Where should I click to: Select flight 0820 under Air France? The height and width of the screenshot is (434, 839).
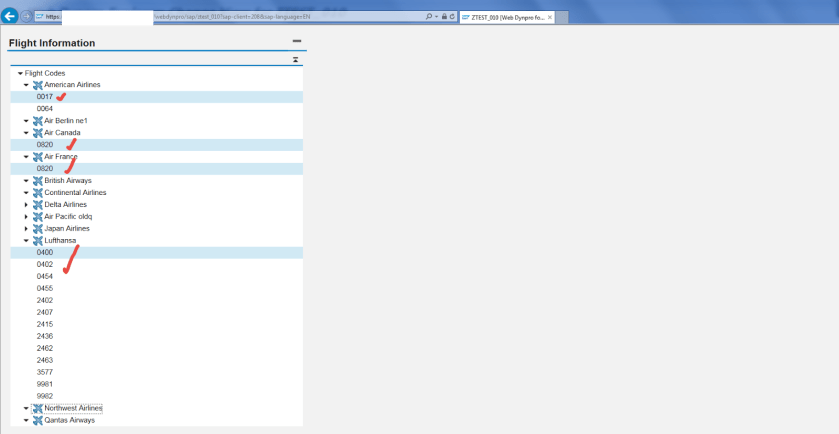tap(45, 169)
